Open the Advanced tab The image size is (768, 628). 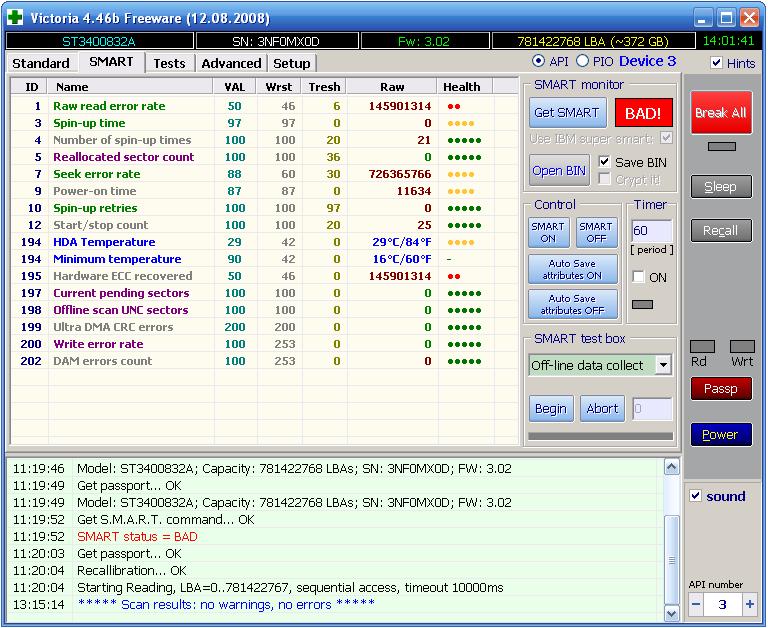point(231,63)
